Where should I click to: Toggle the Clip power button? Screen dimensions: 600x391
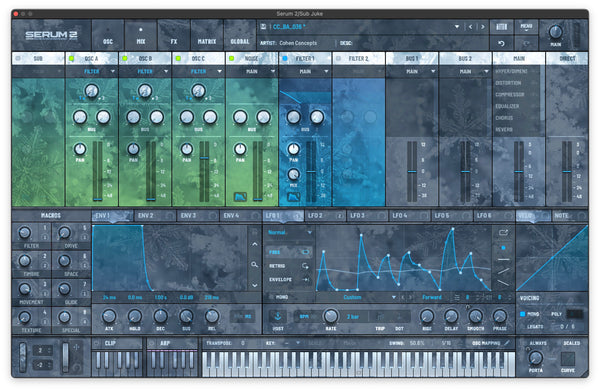97,343
